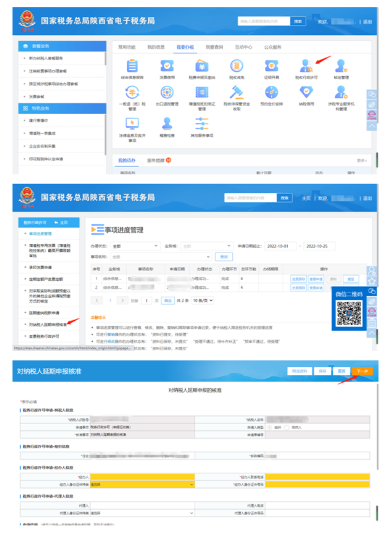
Task: Switch to 我要办税 tab
Action: 185,47
